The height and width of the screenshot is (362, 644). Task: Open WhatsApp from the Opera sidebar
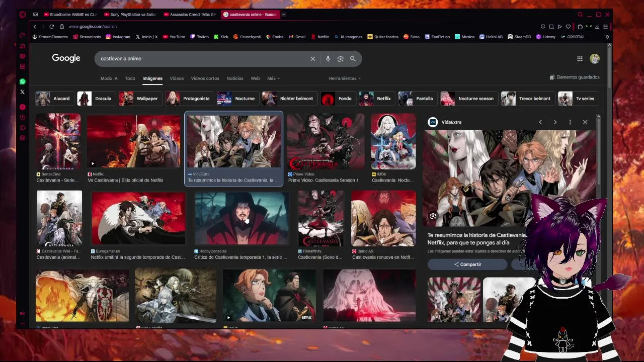pos(23,81)
